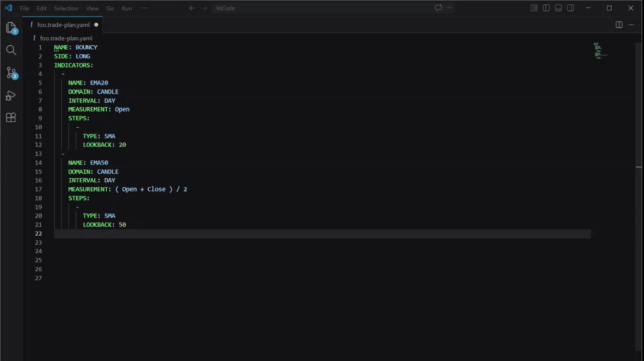Open the editor More Actions ellipsis menu
The width and height of the screenshot is (644, 361).
(631, 25)
